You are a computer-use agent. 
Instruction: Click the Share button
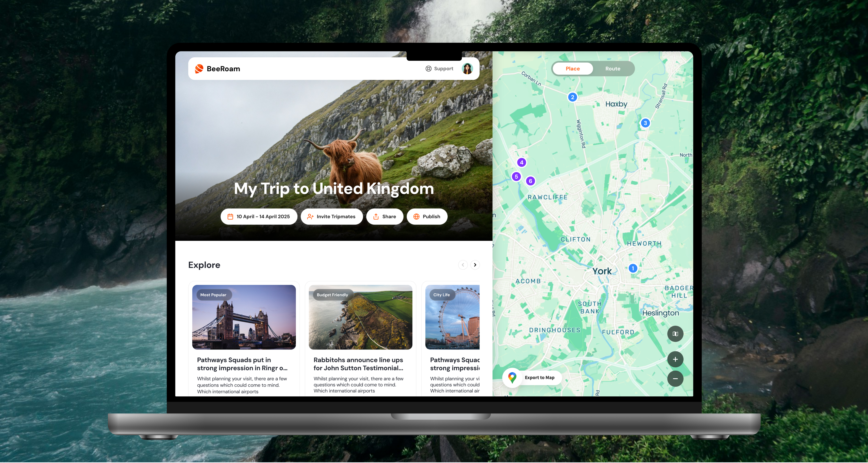385,217
